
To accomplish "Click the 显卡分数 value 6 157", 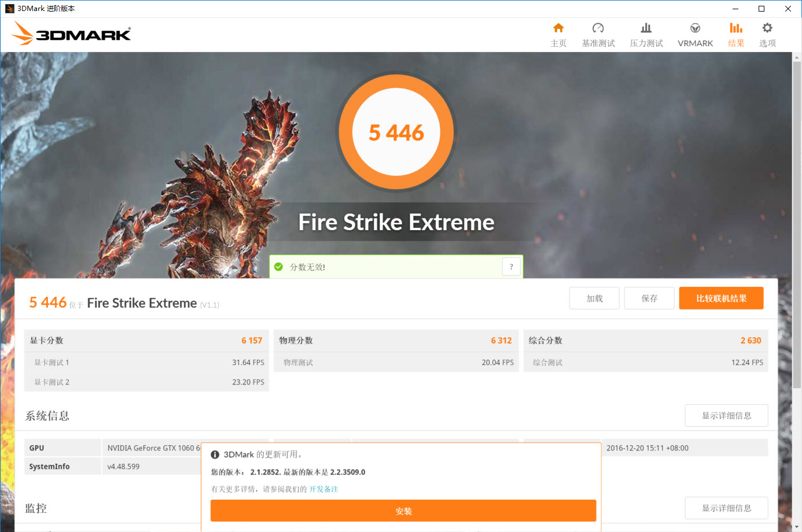I will (x=252, y=341).
